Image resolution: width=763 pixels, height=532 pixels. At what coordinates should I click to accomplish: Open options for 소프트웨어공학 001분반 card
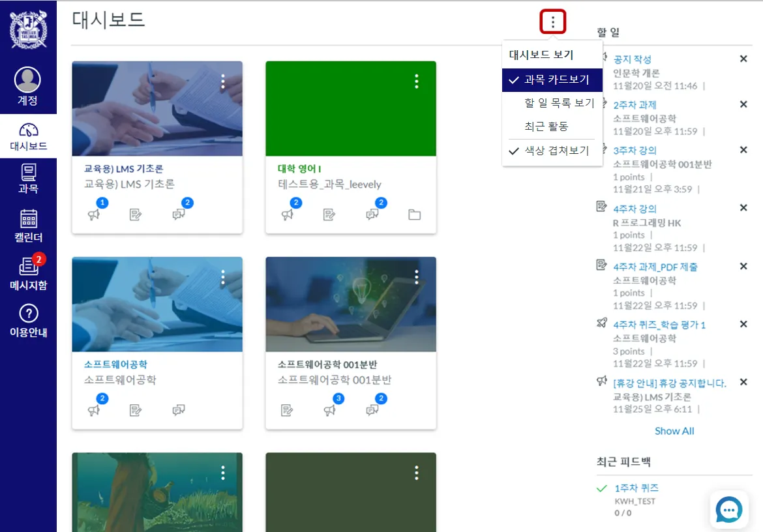[417, 277]
